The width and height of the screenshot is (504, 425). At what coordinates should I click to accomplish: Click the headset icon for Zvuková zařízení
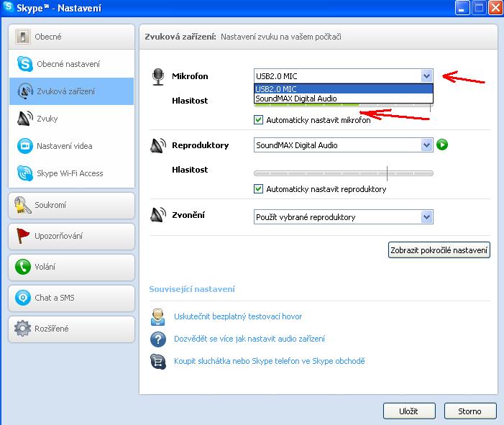click(x=24, y=91)
